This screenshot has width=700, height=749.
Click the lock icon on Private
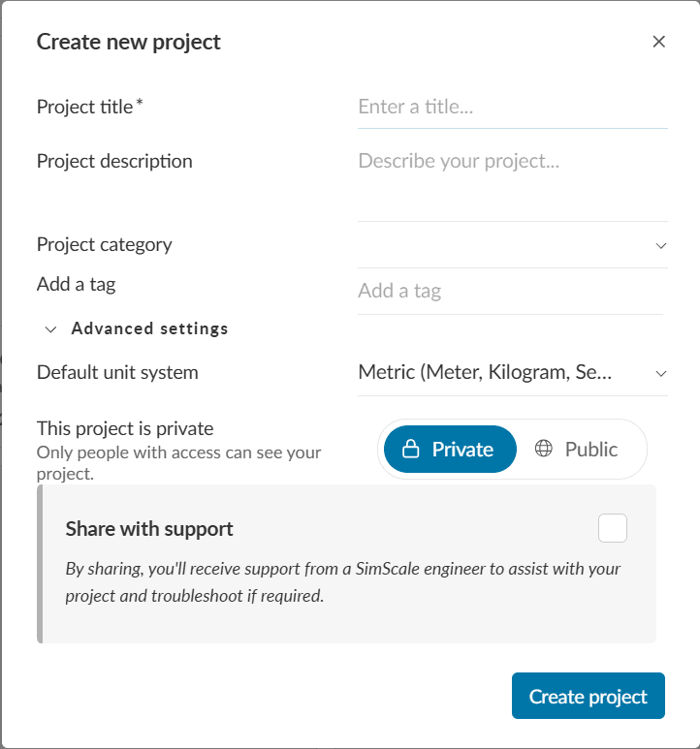pyautogui.click(x=410, y=450)
